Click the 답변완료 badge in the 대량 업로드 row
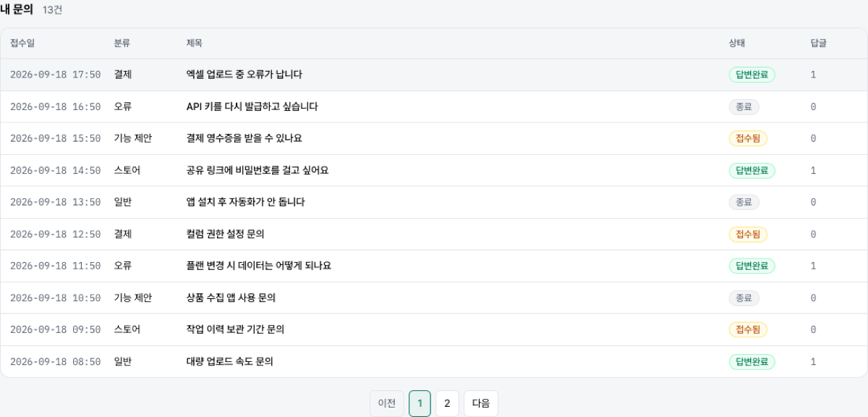Screen dimensions: 868x417 (752, 361)
